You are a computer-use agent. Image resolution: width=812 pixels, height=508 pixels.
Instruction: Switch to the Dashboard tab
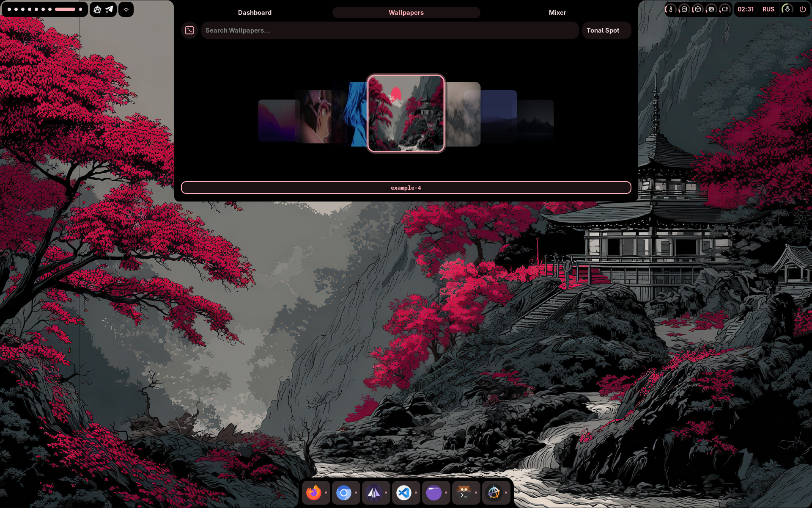coord(255,13)
